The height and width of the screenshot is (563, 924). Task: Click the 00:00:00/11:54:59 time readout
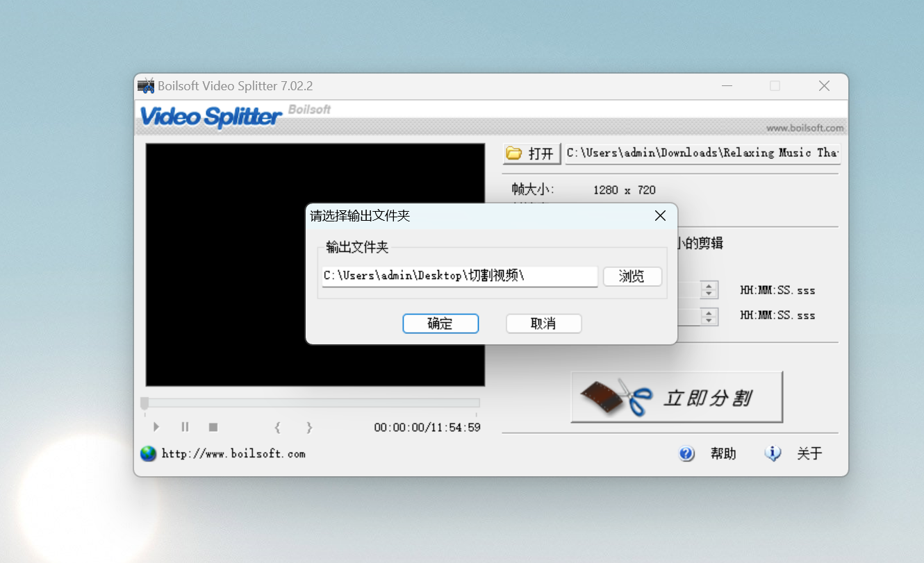[427, 428]
